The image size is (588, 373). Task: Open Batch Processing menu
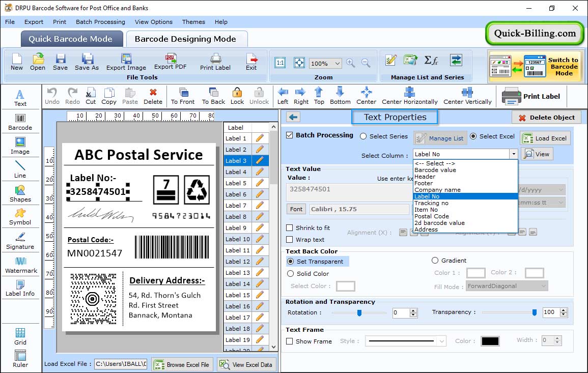[x=100, y=22]
